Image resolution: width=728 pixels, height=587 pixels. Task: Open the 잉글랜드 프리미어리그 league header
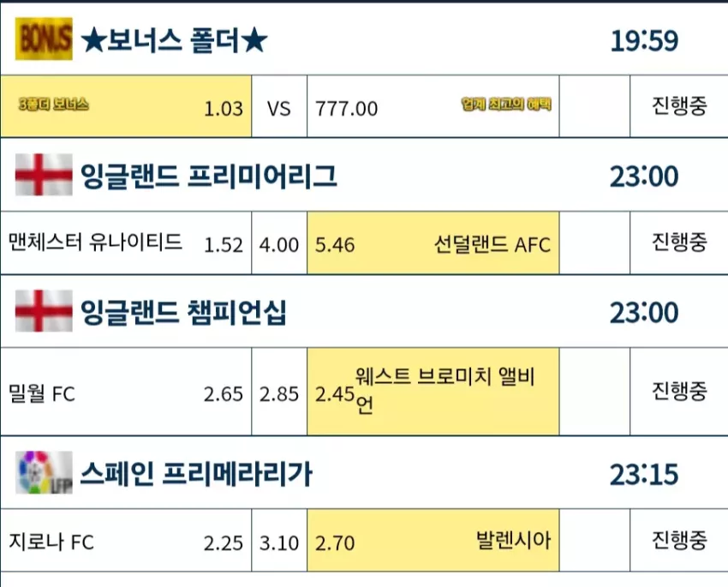point(364,175)
